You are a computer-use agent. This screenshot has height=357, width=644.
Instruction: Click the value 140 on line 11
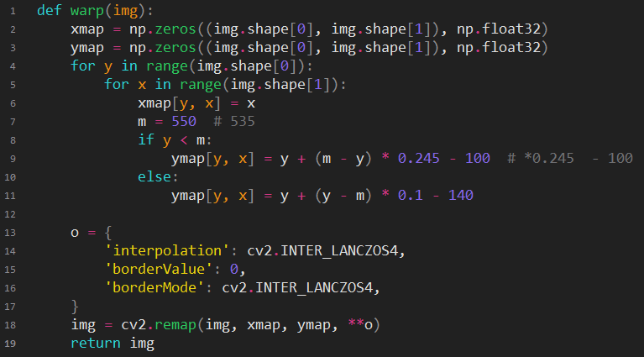460,196
